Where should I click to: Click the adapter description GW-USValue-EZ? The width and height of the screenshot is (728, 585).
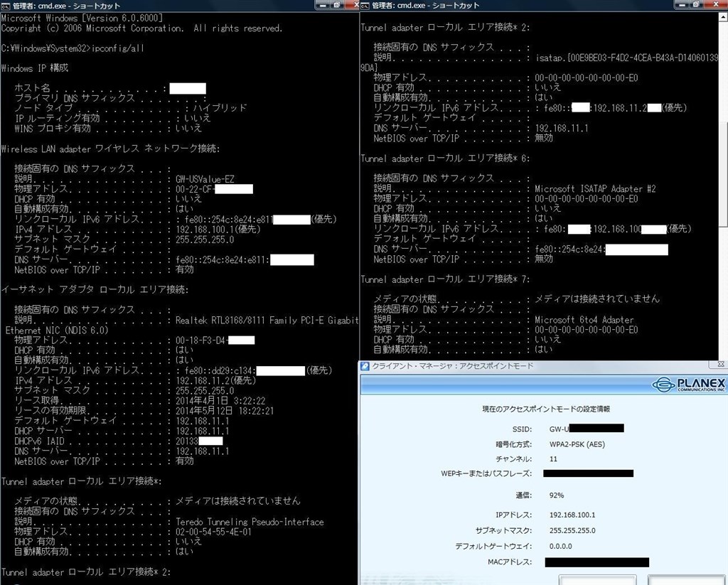(205, 178)
